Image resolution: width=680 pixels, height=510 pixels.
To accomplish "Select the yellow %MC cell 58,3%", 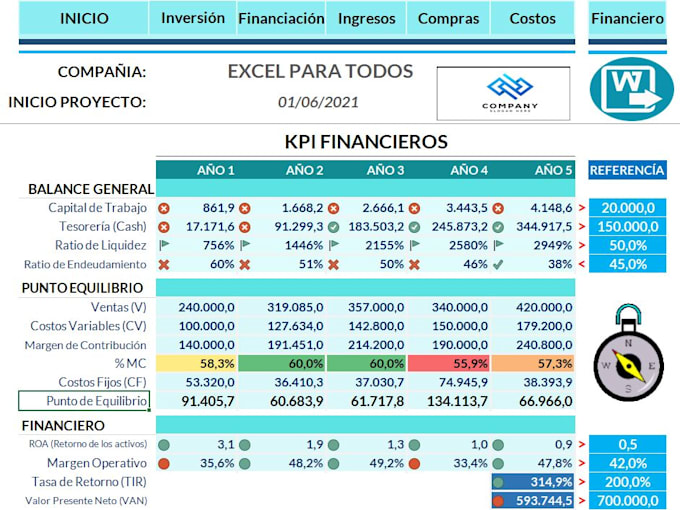I will click(197, 363).
